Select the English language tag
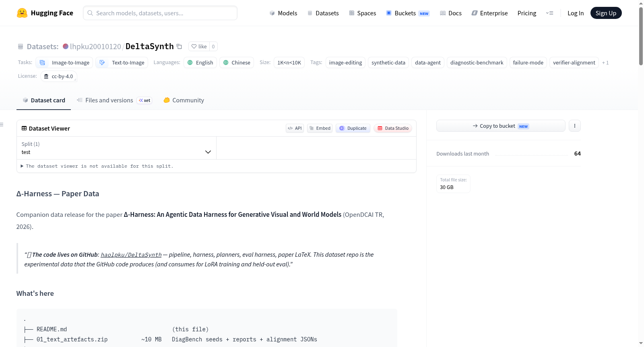The height and width of the screenshot is (347, 644). pos(200,62)
